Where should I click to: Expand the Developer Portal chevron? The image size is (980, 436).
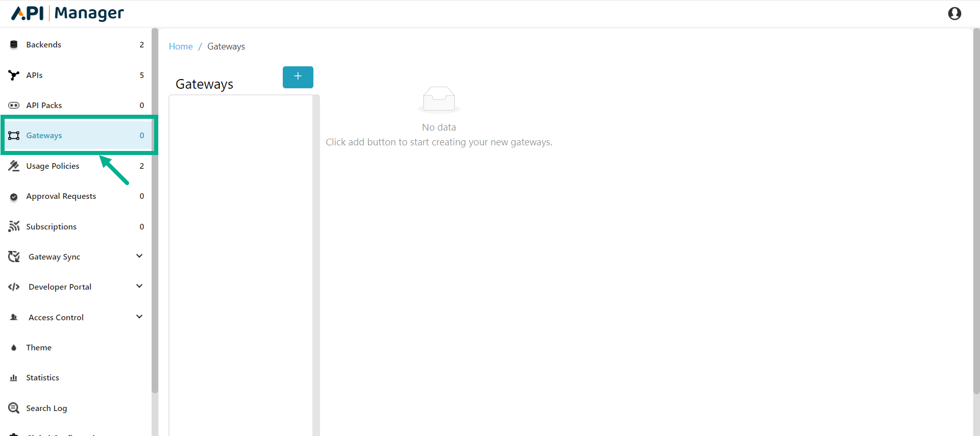[x=139, y=286]
